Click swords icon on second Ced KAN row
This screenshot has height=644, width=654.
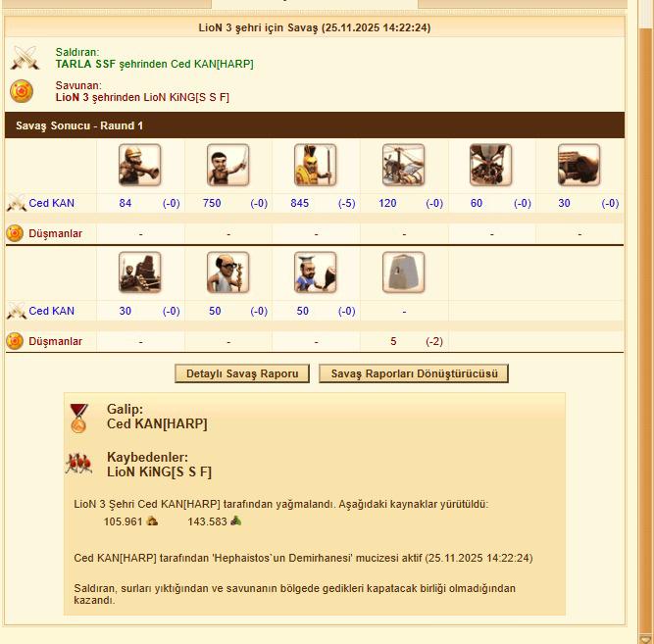coord(17,311)
